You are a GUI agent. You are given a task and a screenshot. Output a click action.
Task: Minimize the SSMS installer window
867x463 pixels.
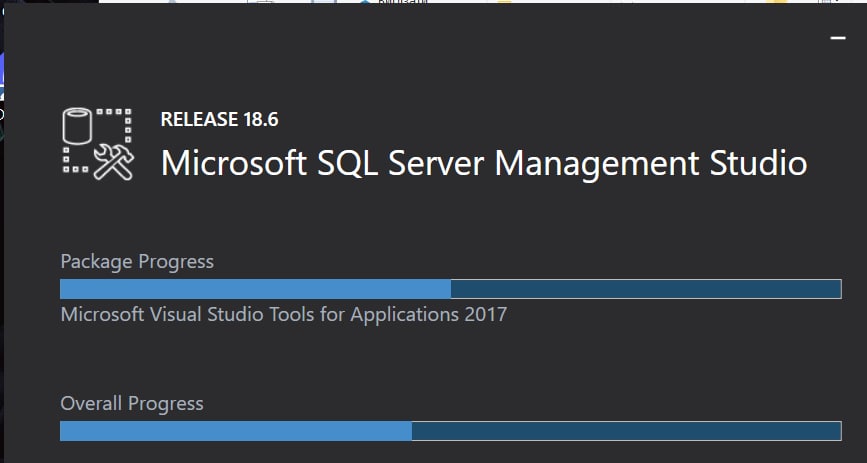tap(838, 38)
